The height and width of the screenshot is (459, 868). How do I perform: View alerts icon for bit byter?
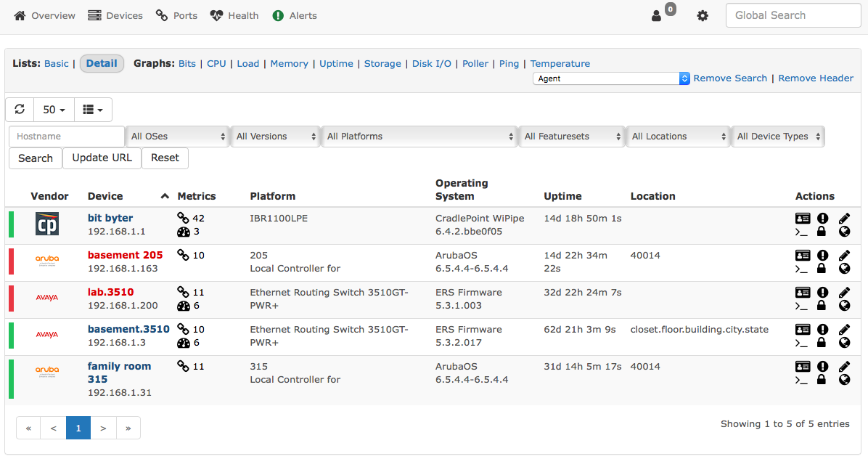(823, 218)
